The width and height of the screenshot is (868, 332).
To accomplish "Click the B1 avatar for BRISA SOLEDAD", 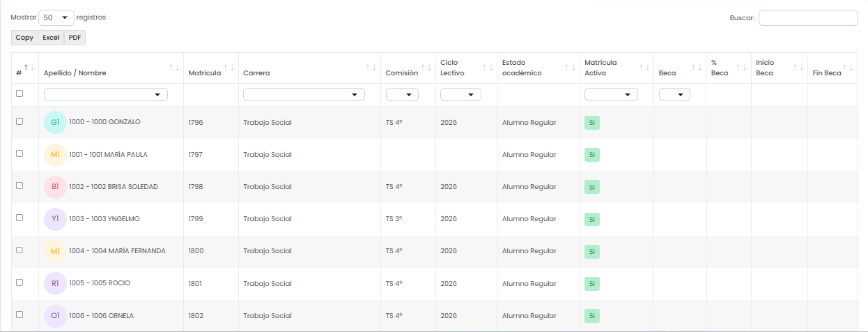I will pos(55,186).
